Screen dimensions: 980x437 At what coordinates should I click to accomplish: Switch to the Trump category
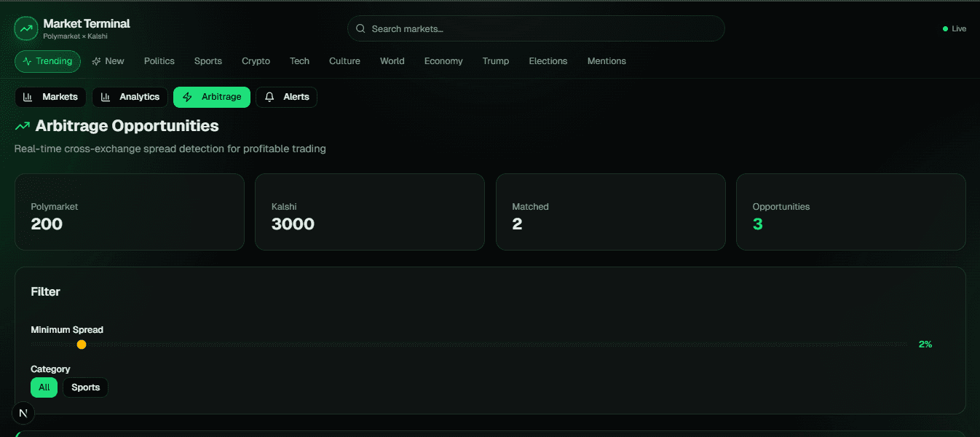[496, 61]
